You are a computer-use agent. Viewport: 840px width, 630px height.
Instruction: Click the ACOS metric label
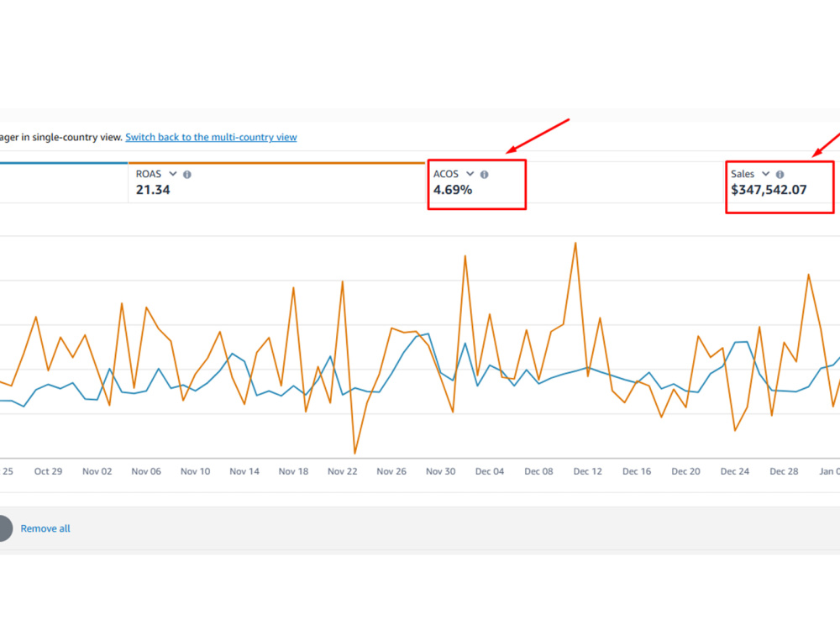click(x=446, y=174)
